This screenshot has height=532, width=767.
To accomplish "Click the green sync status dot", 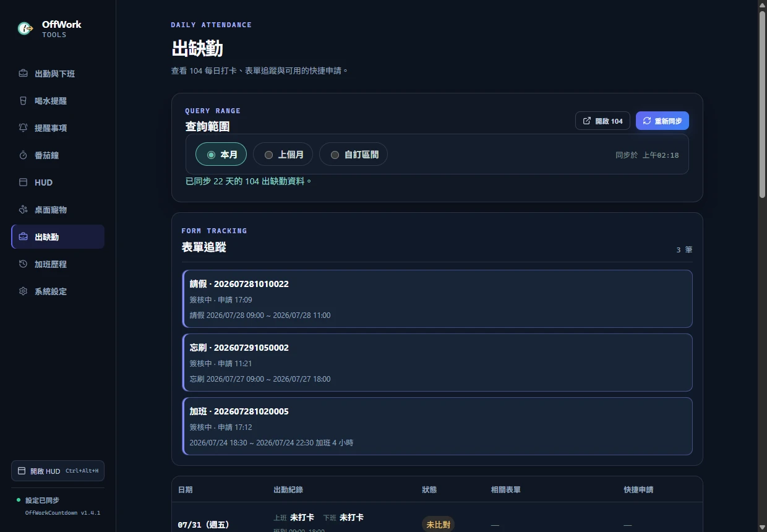I will 19,500.
